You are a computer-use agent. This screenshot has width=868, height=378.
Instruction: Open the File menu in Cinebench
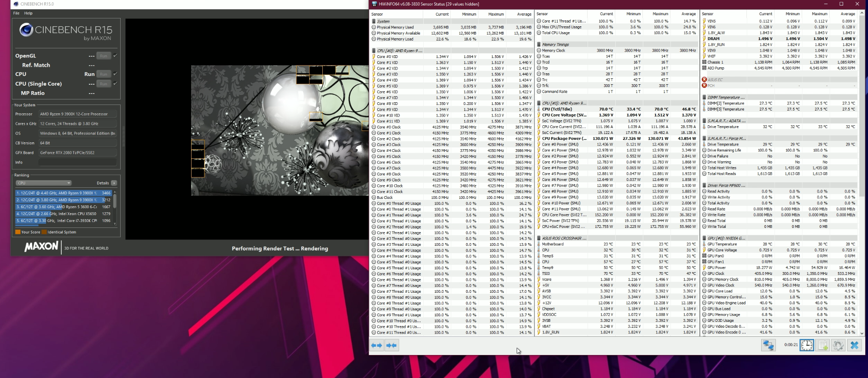pos(16,13)
